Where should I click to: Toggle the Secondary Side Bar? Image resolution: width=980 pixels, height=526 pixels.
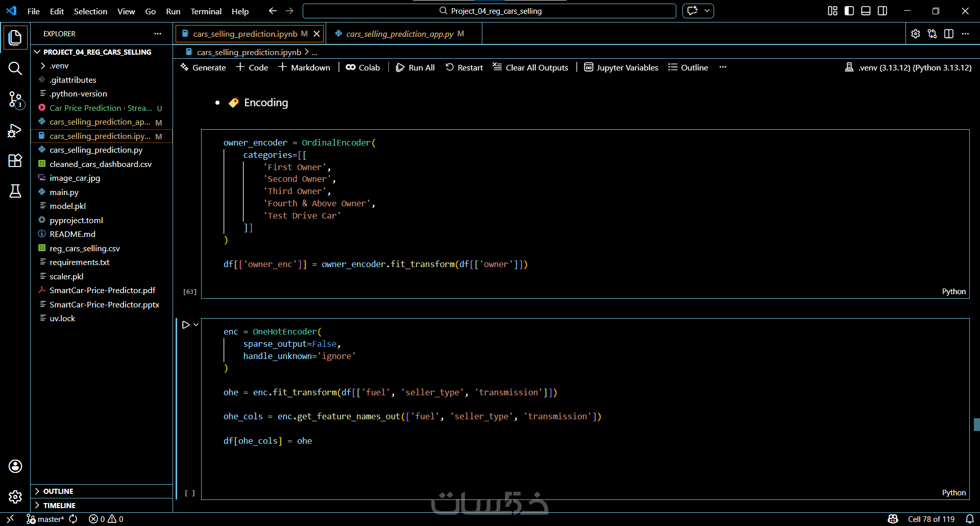click(882, 11)
